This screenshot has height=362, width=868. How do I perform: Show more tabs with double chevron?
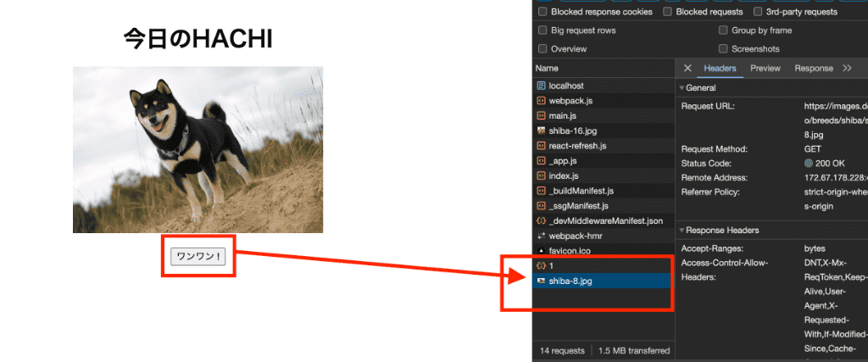(847, 68)
